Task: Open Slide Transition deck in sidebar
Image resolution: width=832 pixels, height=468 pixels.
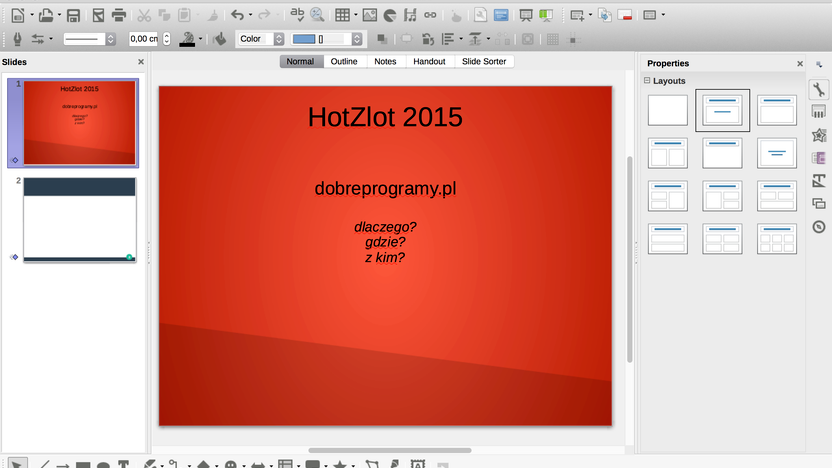Action: (x=819, y=112)
